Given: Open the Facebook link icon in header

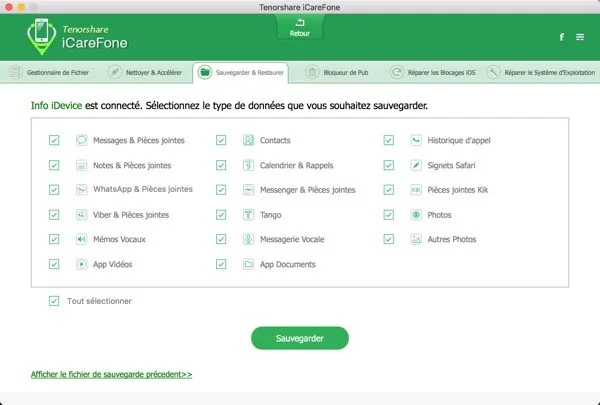Looking at the screenshot, I should (x=562, y=37).
